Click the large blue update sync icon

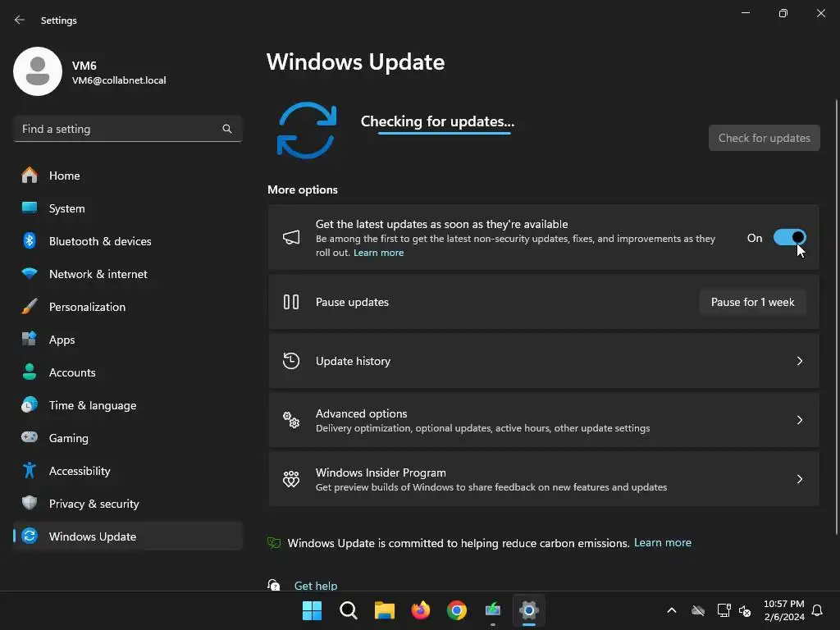pyautogui.click(x=307, y=130)
